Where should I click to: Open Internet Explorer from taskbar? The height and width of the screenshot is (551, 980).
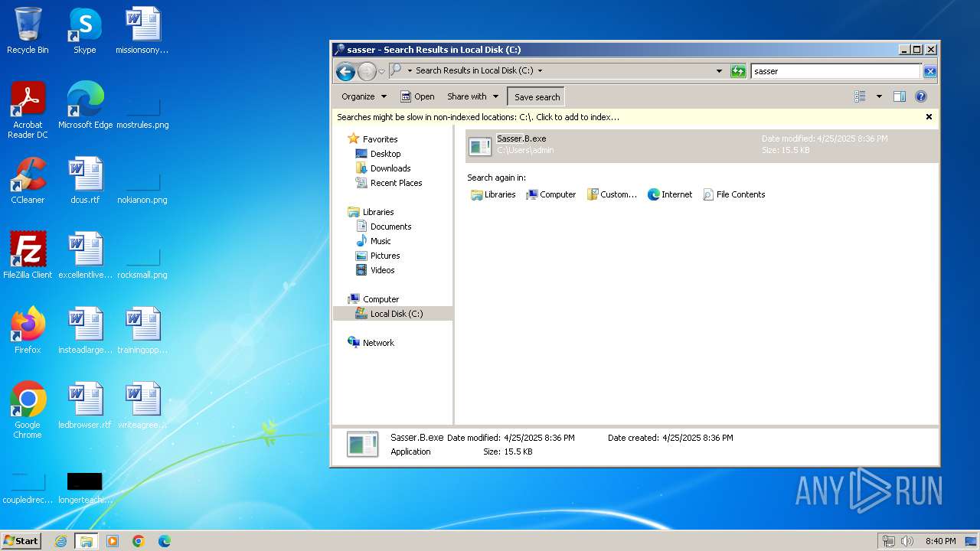point(60,541)
